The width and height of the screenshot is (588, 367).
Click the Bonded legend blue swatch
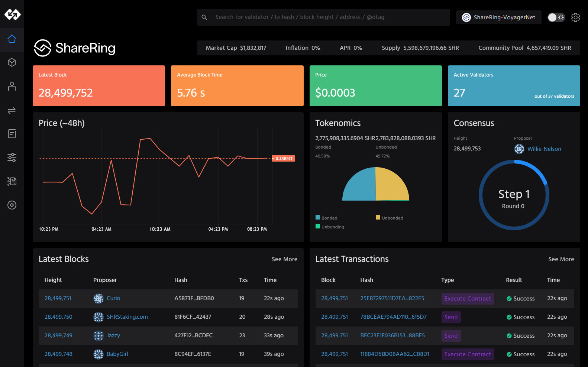click(x=318, y=218)
